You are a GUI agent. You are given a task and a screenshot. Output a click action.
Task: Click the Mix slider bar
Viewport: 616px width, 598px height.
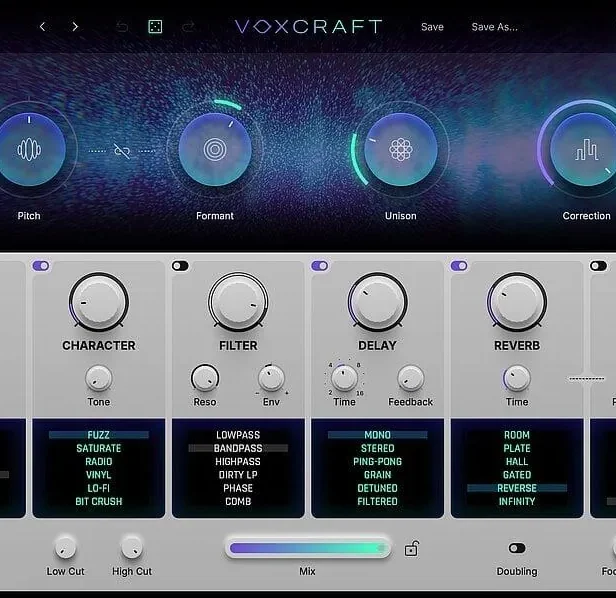pyautogui.click(x=308, y=548)
